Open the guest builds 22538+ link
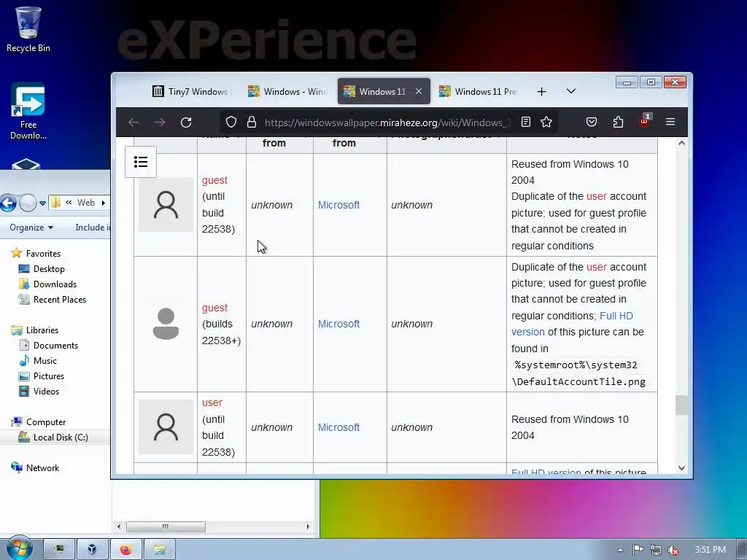The height and width of the screenshot is (560, 747). click(214, 308)
